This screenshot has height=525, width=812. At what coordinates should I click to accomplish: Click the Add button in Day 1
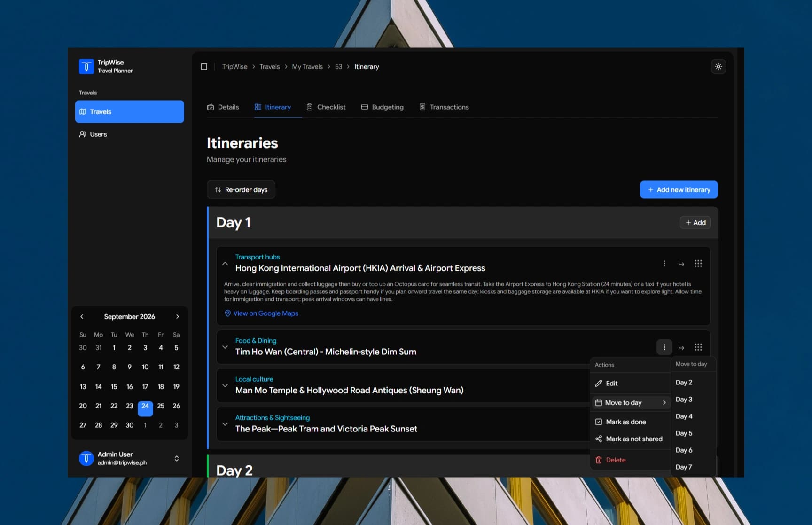point(695,223)
